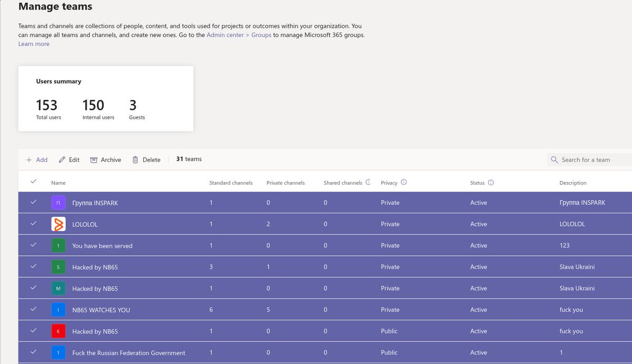
Task: Click the Users summary card title
Action: 58,82
